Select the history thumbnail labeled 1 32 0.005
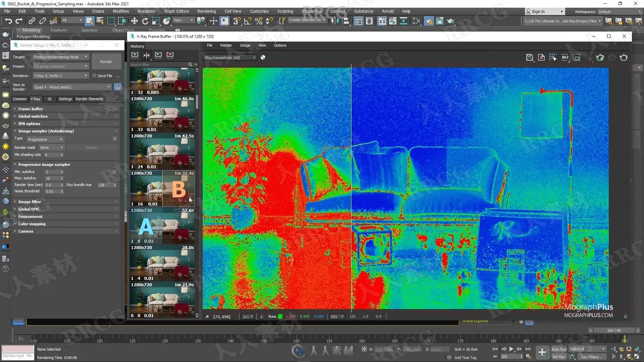This screenshot has height=362, width=644. coord(162,82)
